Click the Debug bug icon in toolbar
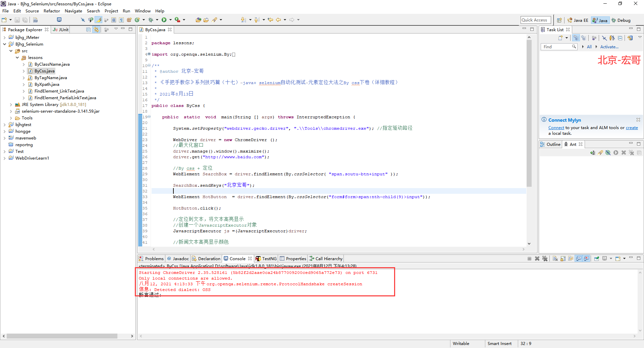Viewport: 644px width, 348px height. click(151, 20)
